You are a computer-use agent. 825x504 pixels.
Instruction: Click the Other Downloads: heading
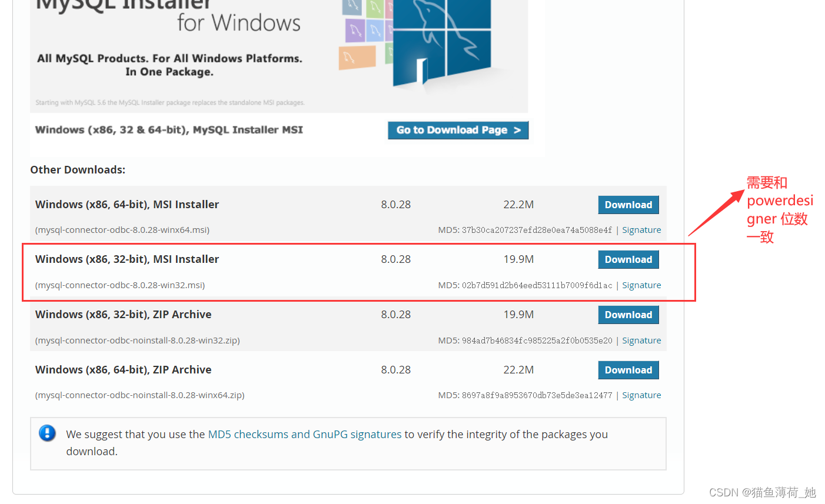tap(78, 170)
